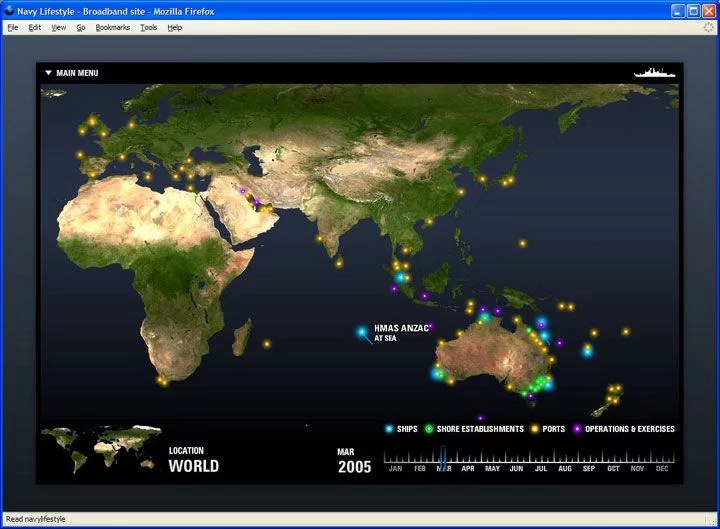Click the Firefox throbber loading icon
The width and height of the screenshot is (720, 529).
709,27
